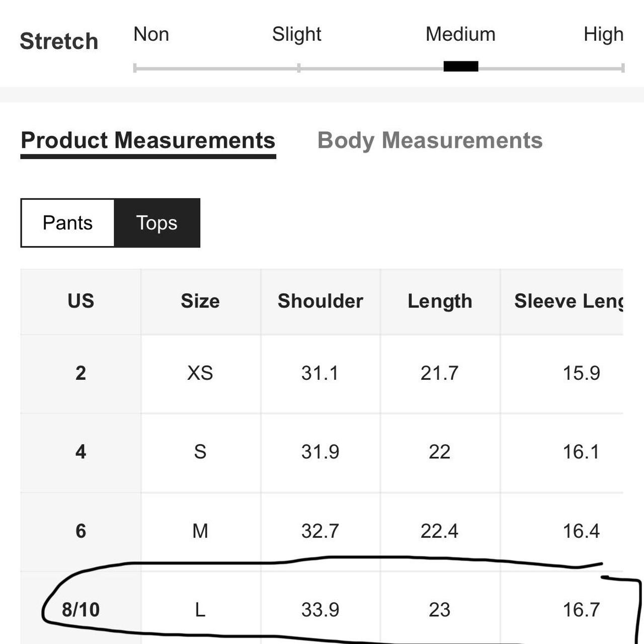
Task: Click the 8/10 US size cell
Action: click(80, 609)
